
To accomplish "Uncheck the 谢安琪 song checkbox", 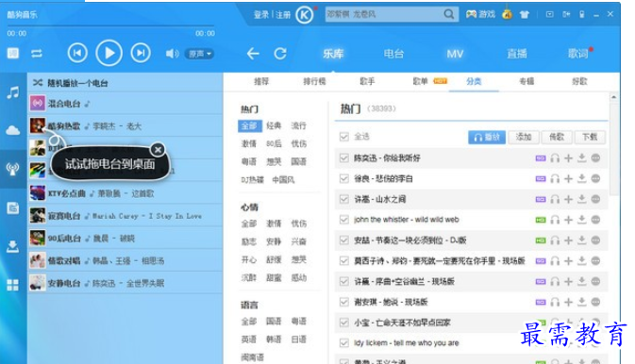I will tap(344, 302).
